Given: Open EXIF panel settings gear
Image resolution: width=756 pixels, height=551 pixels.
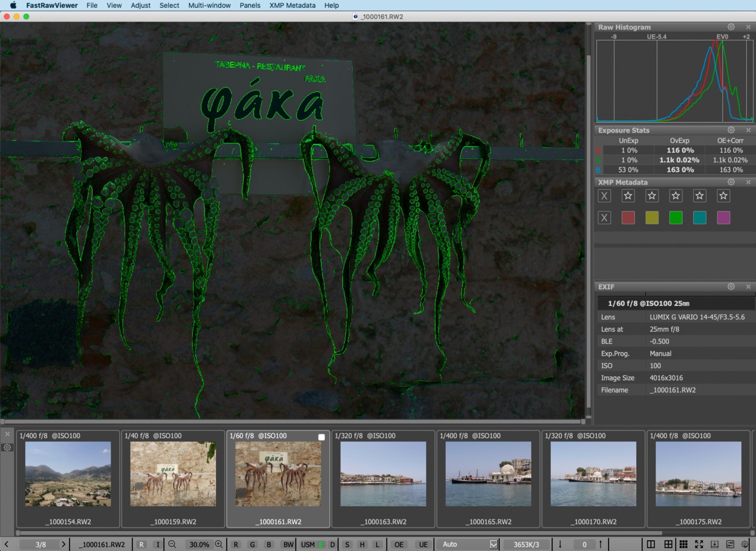Looking at the screenshot, I should tap(731, 287).
